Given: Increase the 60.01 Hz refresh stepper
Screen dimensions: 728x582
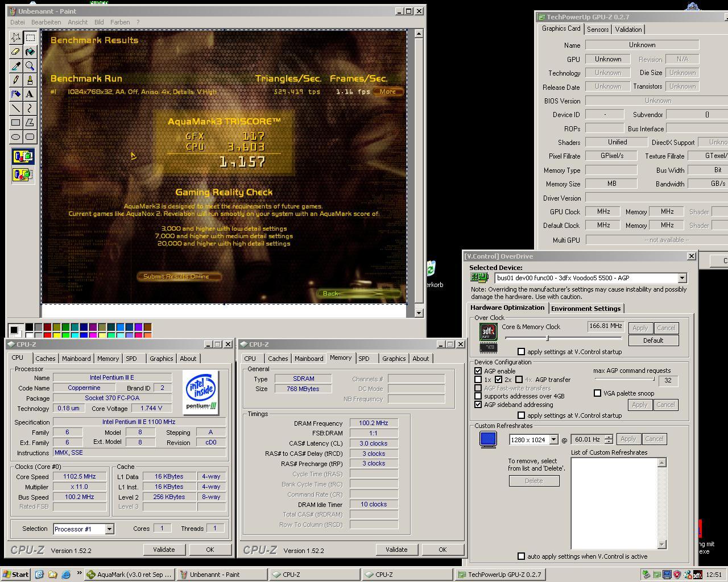Looking at the screenshot, I should coord(609,437).
